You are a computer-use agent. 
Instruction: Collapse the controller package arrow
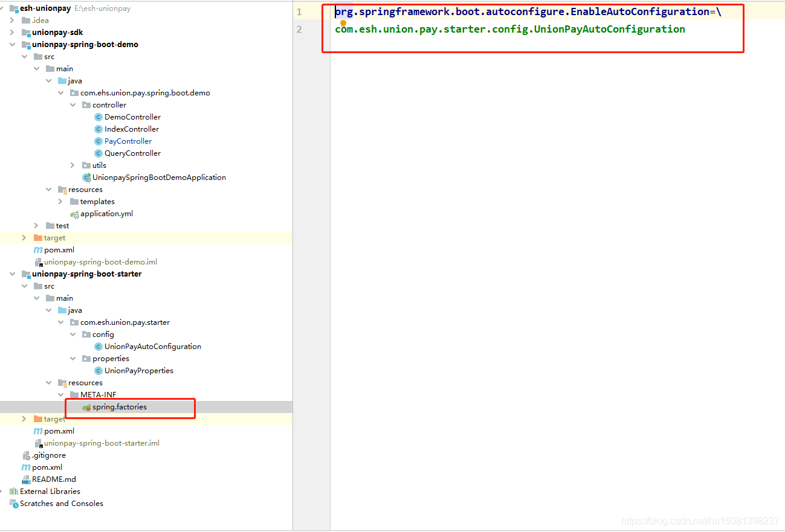(73, 105)
